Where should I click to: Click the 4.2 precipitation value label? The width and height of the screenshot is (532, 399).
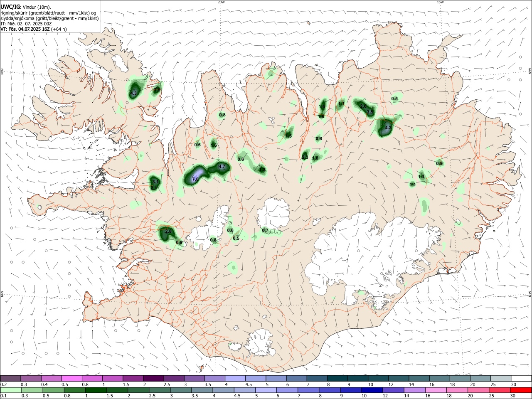coord(388,128)
